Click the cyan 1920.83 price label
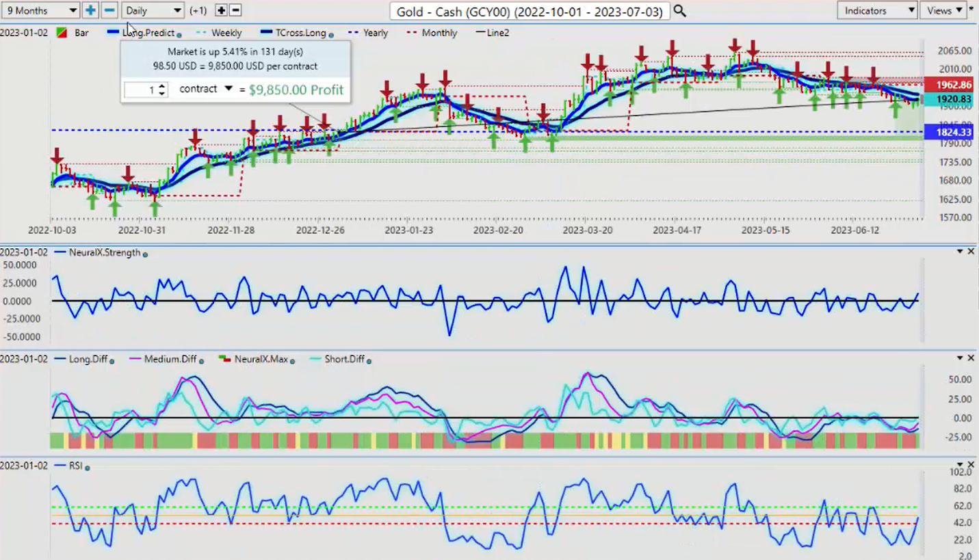The image size is (979, 560). 948,99
